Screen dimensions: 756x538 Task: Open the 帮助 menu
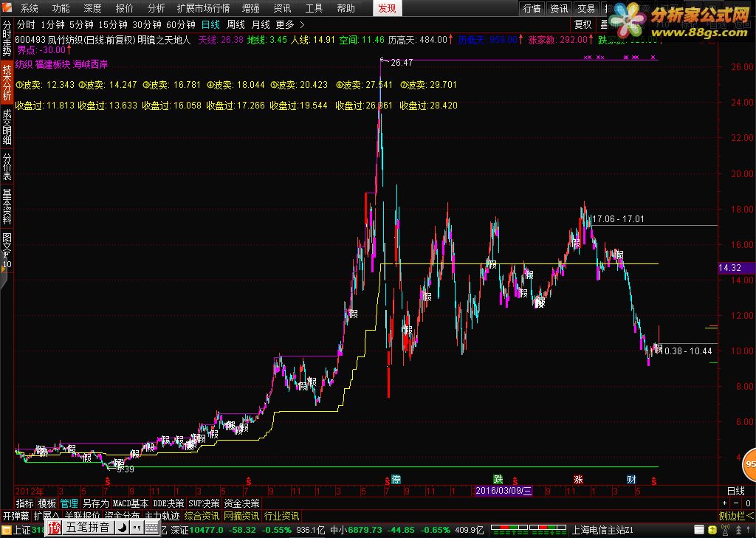point(346,7)
